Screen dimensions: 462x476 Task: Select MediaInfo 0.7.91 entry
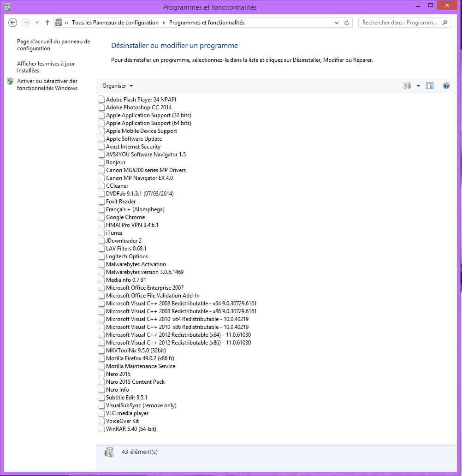tap(126, 280)
